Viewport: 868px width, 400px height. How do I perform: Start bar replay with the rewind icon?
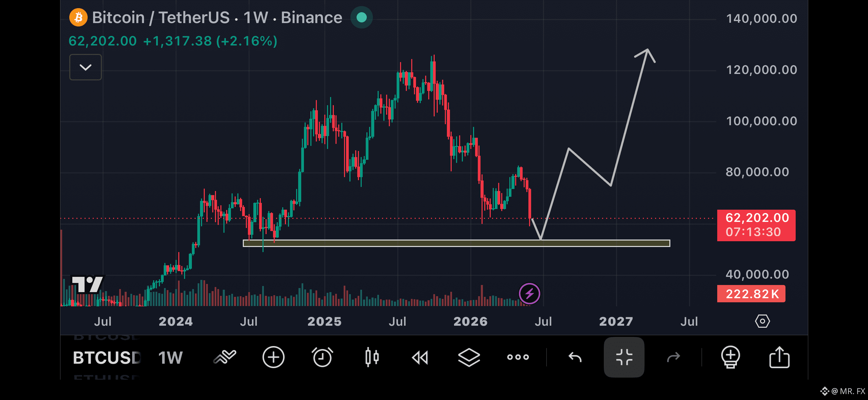tap(420, 358)
